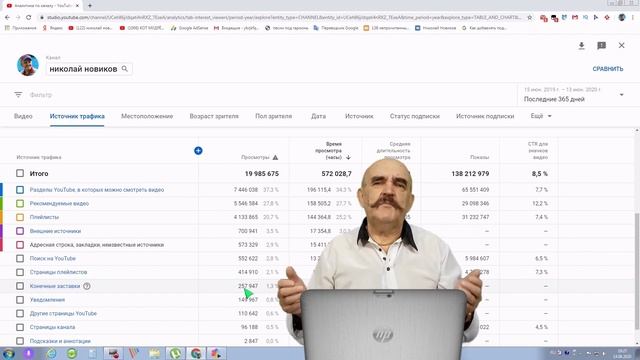Viewport: 640px width, 360px height.
Task: Open the Последние 365 дней date dropdown
Action: point(574,95)
